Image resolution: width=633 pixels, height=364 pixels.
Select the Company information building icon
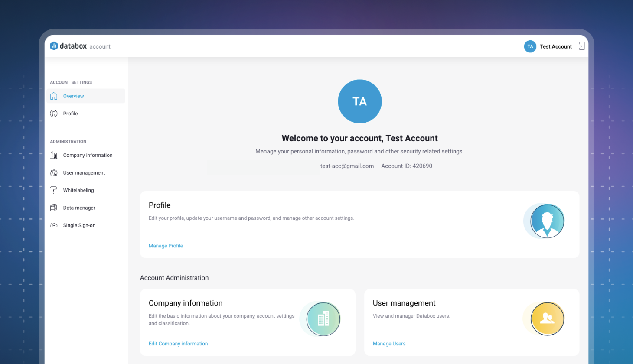[x=54, y=155]
